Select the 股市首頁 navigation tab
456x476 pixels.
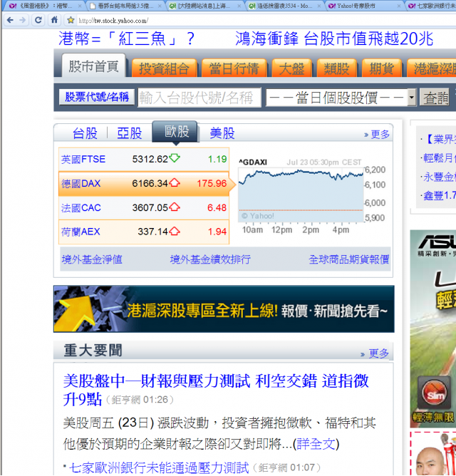click(x=93, y=66)
